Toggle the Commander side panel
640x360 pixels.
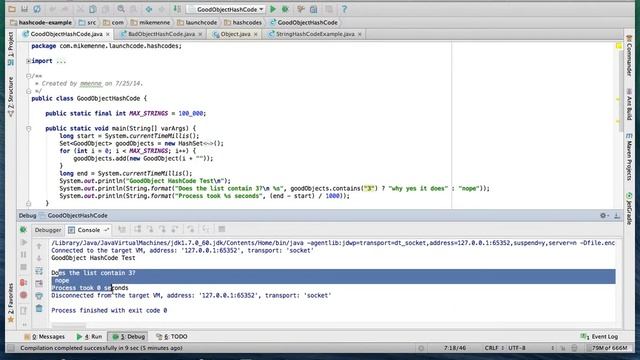pos(629,55)
